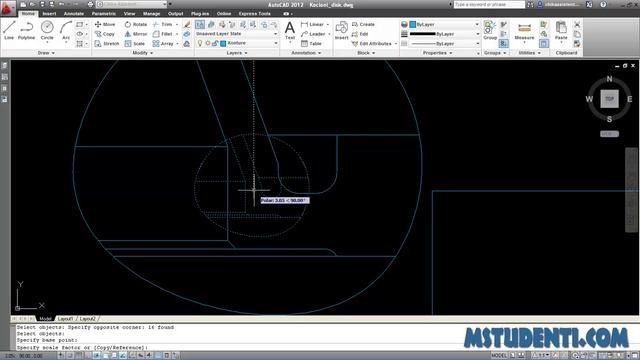The width and height of the screenshot is (640, 360).
Task: Click the Insert block icon
Action: (x=341, y=31)
